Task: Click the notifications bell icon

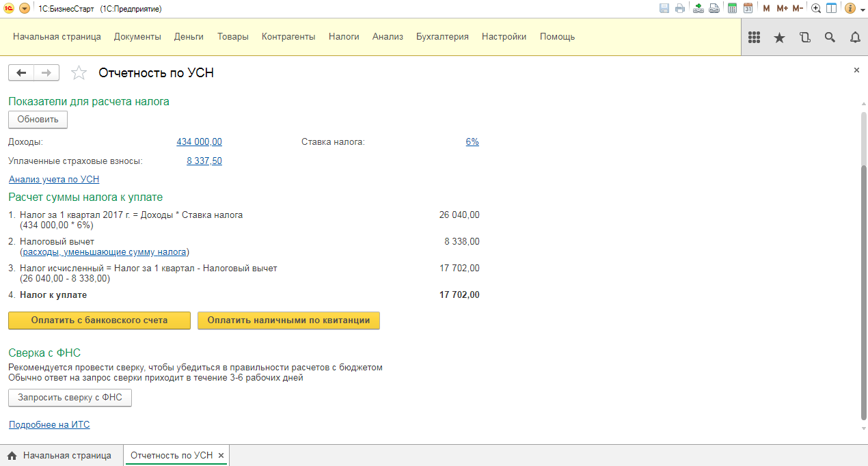Action: (855, 38)
